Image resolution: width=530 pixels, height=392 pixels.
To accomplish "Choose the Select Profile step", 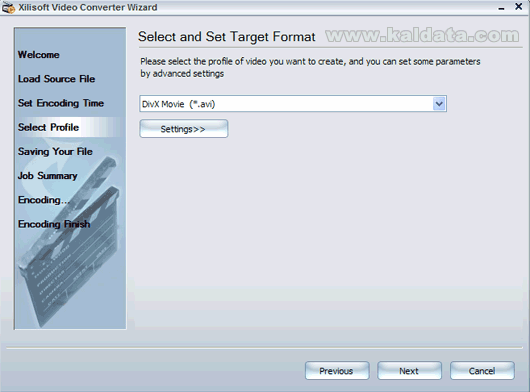I will point(48,127).
